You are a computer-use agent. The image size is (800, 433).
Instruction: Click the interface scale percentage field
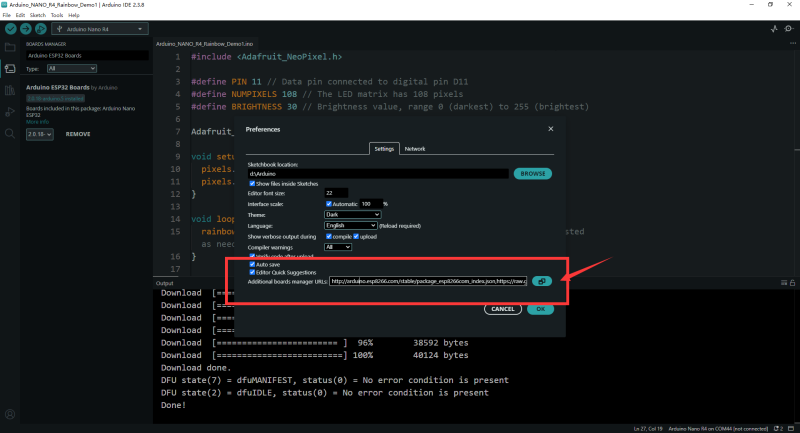coord(371,204)
